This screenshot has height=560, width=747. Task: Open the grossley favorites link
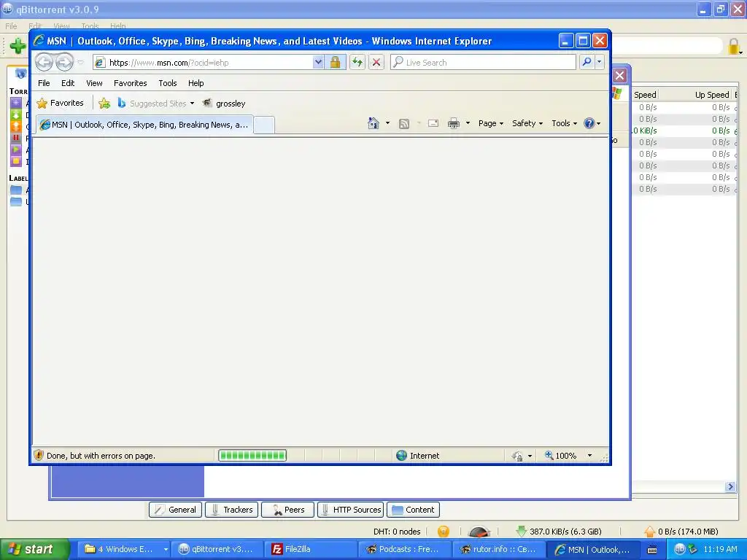[224, 104]
